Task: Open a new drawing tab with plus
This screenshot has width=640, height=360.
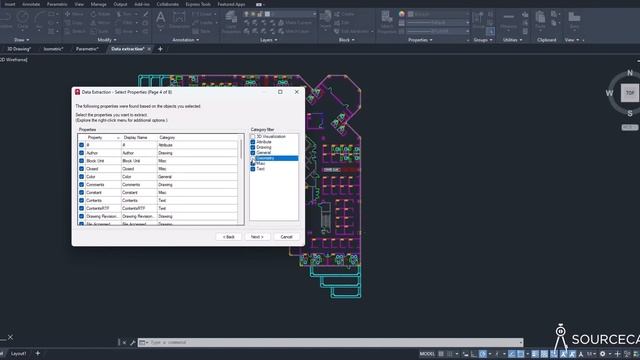Action: (160, 49)
